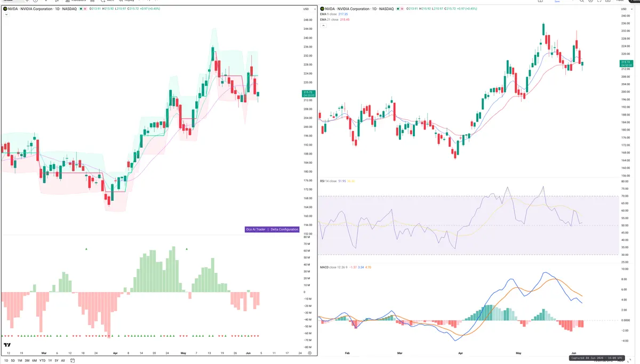Screen dimensions: 640x364
Task: Select the 1M time range
Action: click(20, 360)
